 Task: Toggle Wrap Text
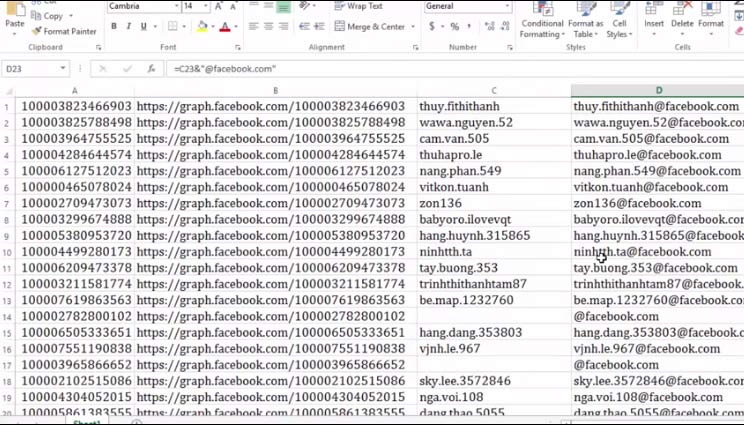coord(359,6)
